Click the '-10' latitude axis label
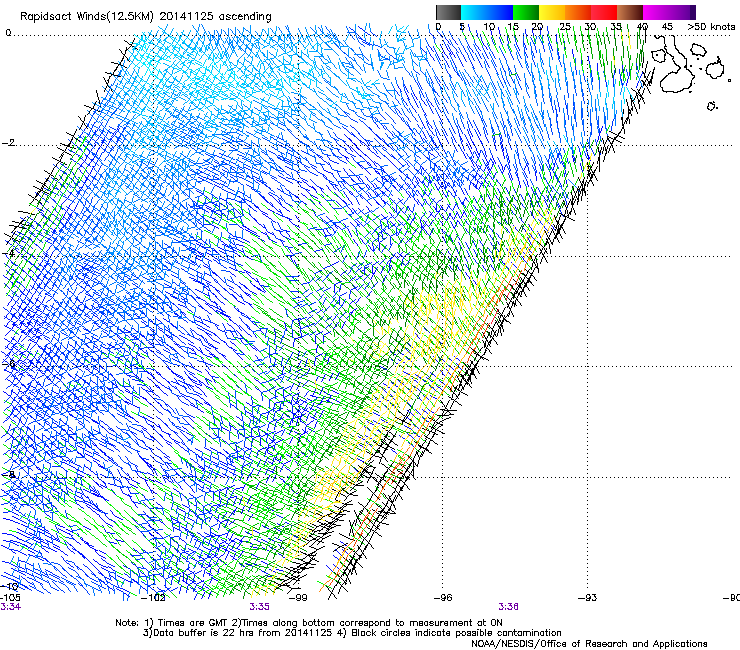 click(x=9, y=586)
